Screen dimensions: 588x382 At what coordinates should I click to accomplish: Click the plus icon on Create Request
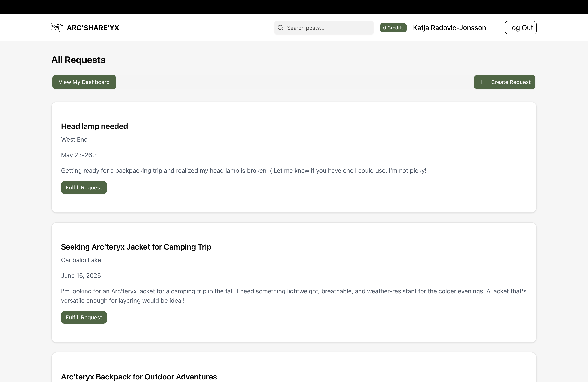click(481, 82)
